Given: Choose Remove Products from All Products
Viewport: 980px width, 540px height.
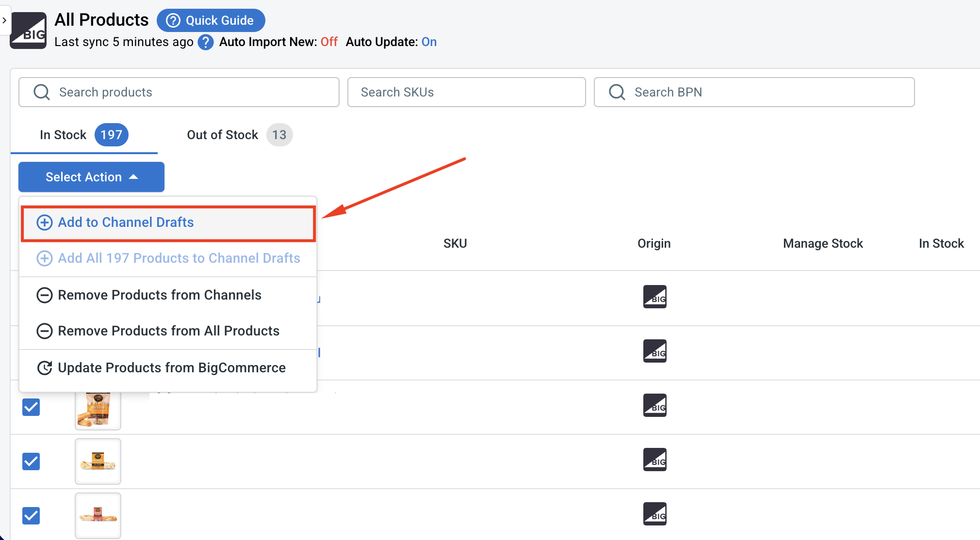Looking at the screenshot, I should (x=168, y=331).
